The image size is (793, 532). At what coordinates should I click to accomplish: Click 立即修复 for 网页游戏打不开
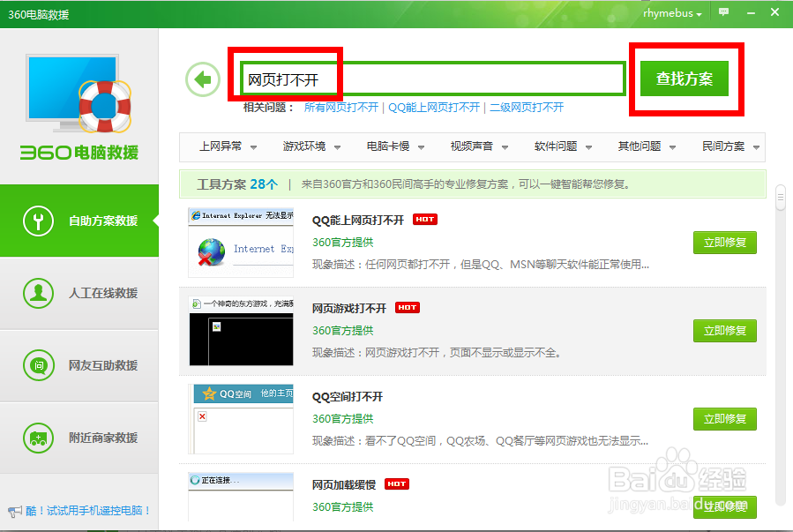pos(724,331)
